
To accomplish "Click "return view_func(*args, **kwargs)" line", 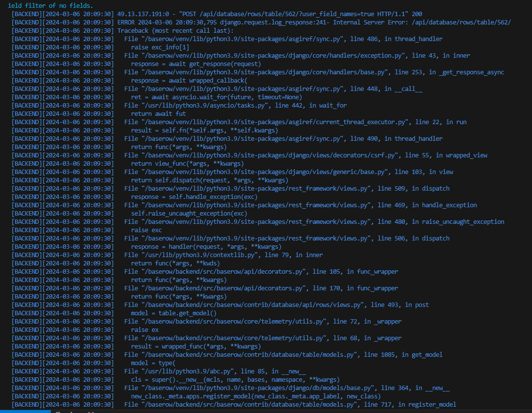I will click(188, 163).
